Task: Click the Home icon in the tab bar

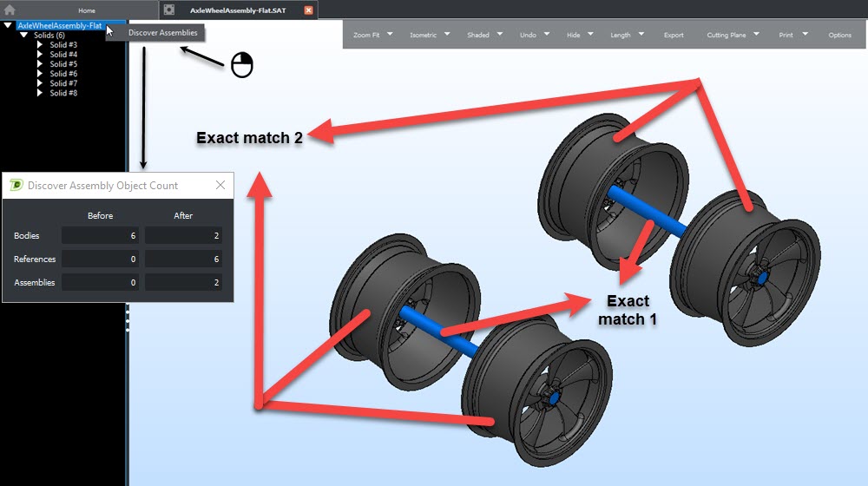Action: pyautogui.click(x=10, y=10)
